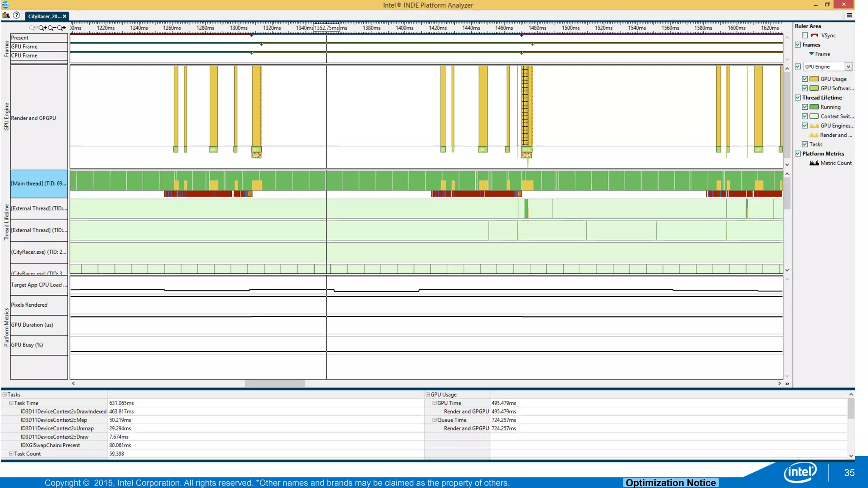868x488 pixels.
Task: Open the GPU Engine dropdown
Action: tap(848, 67)
